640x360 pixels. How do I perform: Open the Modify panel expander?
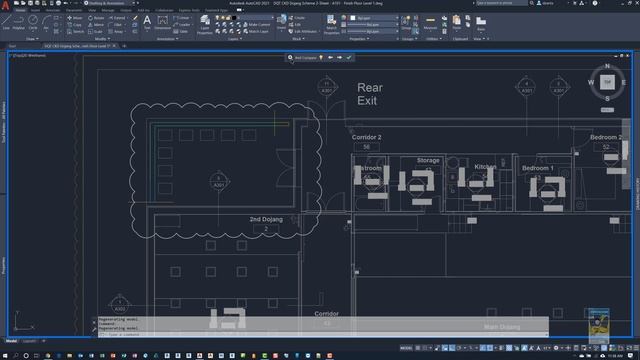pyautogui.click(x=102, y=39)
